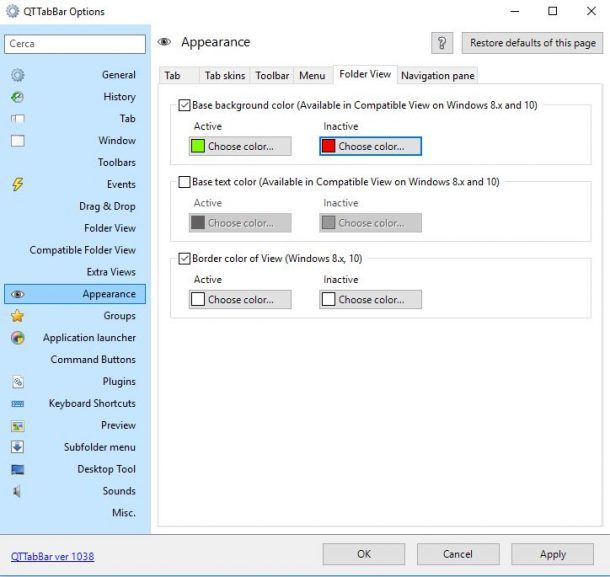The width and height of the screenshot is (610, 577).
Task: Select Subfolder menu in the sidebar
Action: [x=75, y=447]
